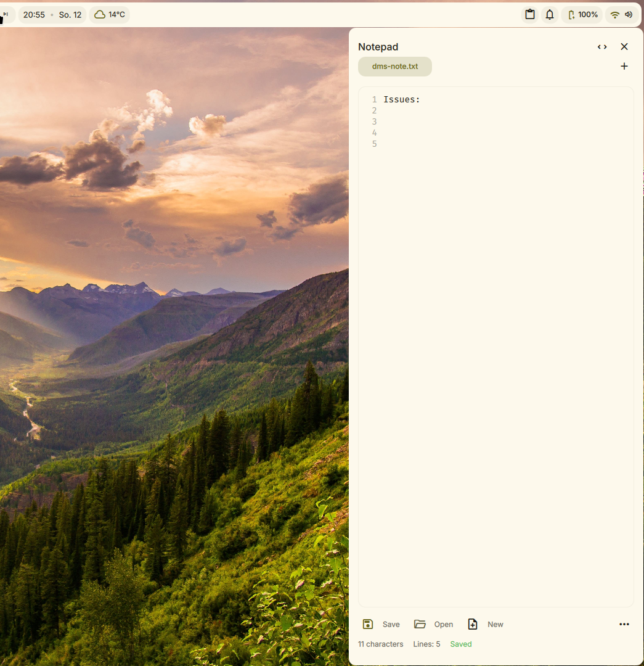
Task: Click the Open folder icon
Action: point(420,624)
